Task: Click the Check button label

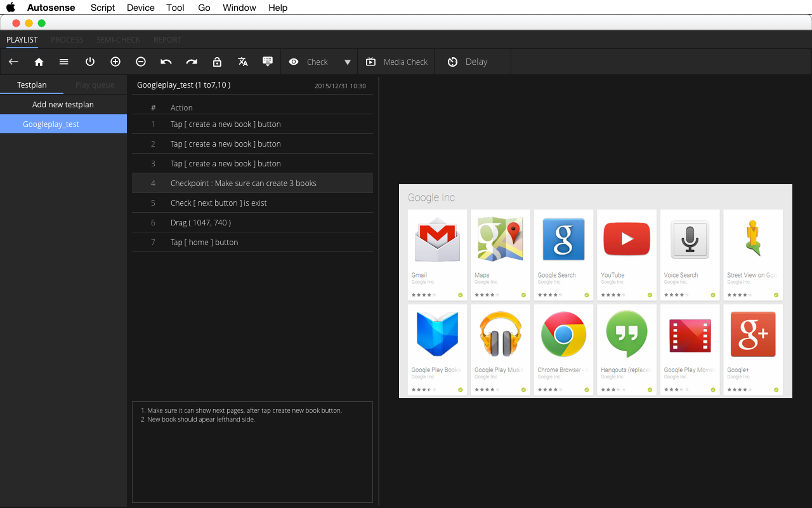Action: [317, 62]
